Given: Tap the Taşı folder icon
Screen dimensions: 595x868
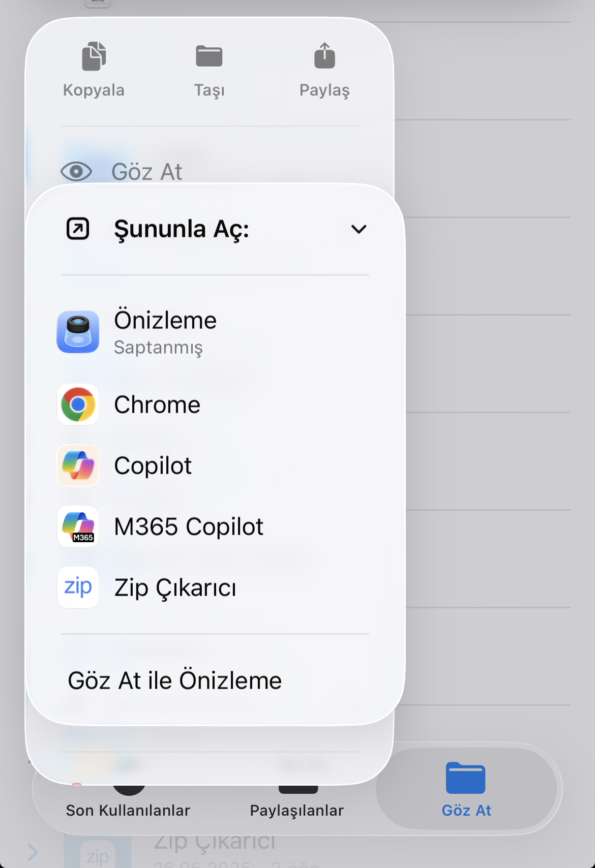Looking at the screenshot, I should click(x=209, y=56).
